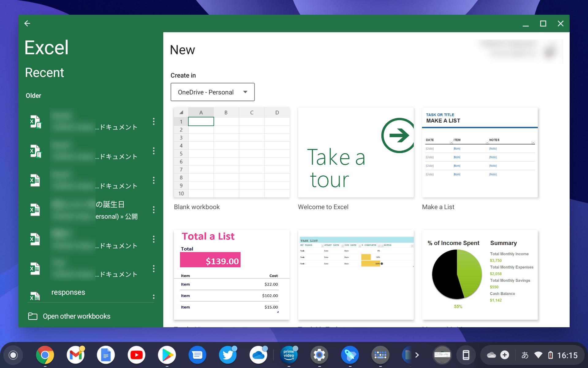
Task: Open the Settings app from the shelf
Action: click(319, 355)
